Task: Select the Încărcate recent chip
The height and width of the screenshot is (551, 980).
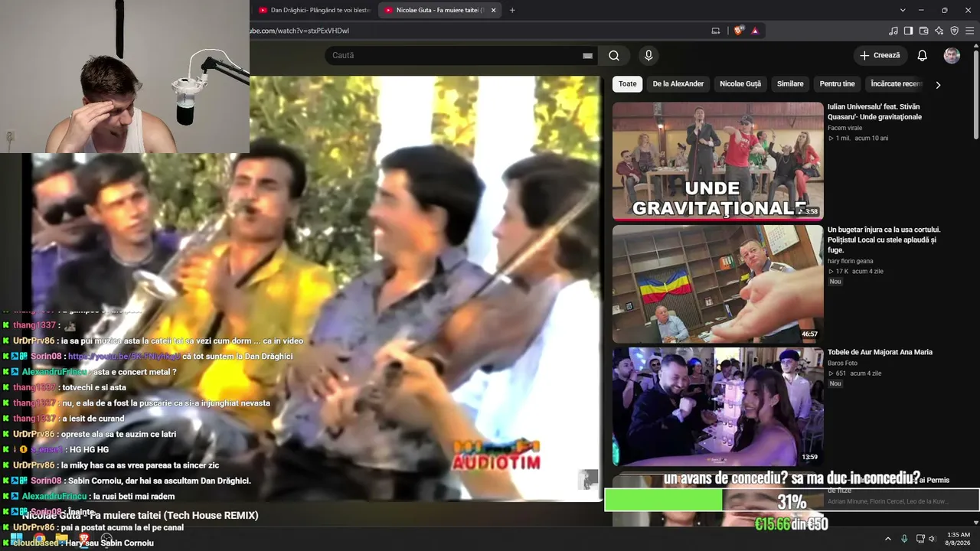Action: click(896, 84)
